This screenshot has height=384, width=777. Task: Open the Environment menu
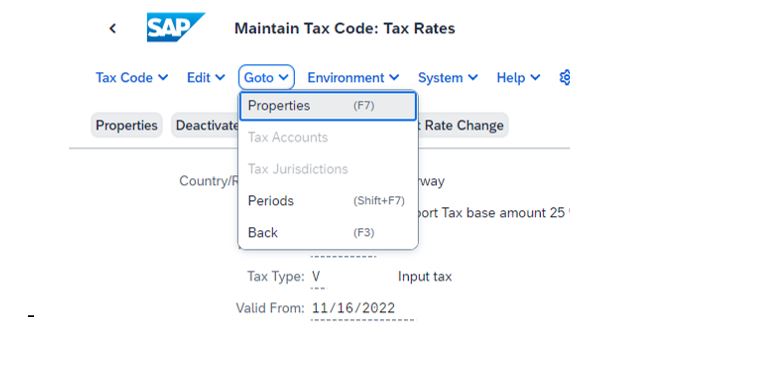click(353, 78)
